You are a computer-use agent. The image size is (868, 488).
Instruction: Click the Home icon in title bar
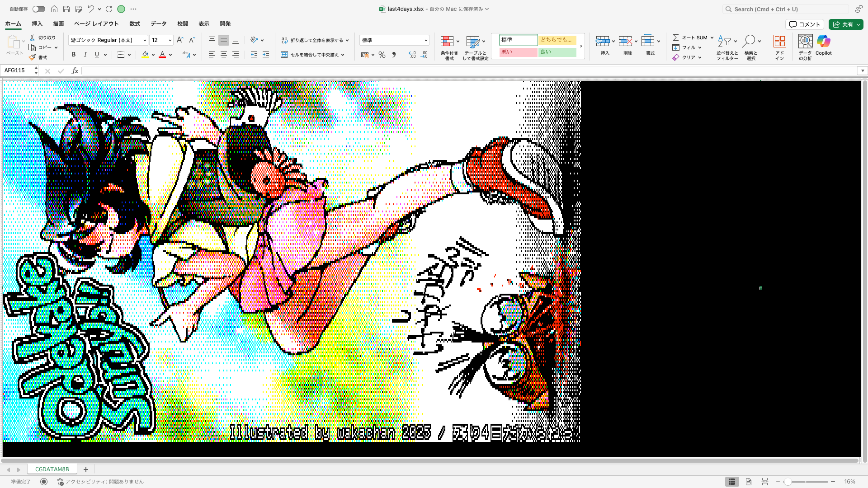pyautogui.click(x=54, y=9)
